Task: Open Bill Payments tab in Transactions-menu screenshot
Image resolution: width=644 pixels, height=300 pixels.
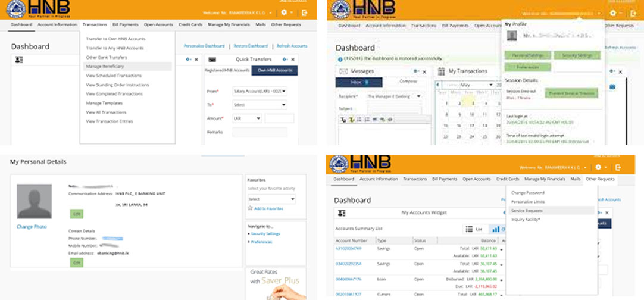Action: point(125,24)
